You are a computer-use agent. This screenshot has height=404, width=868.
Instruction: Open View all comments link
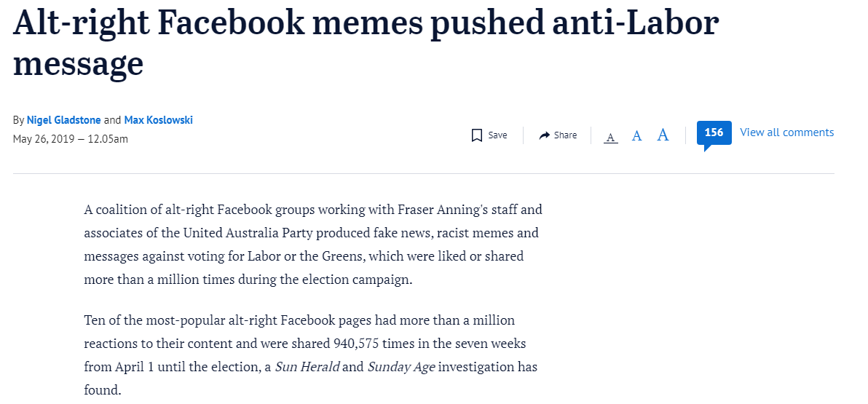786,132
